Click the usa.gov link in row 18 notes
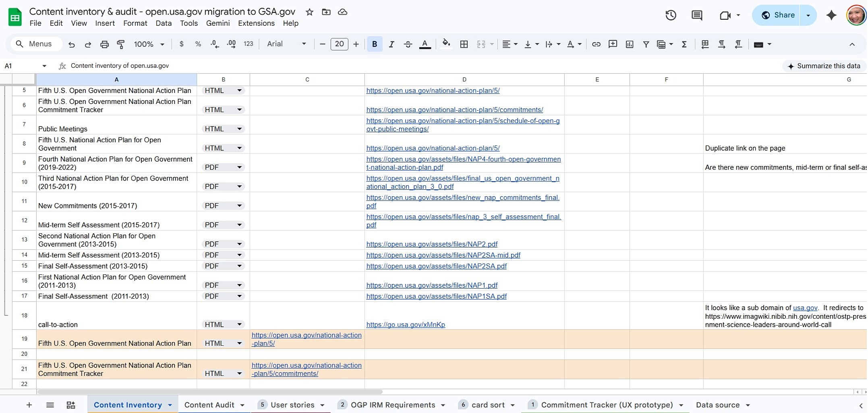The height and width of the screenshot is (413, 868). [x=805, y=308]
